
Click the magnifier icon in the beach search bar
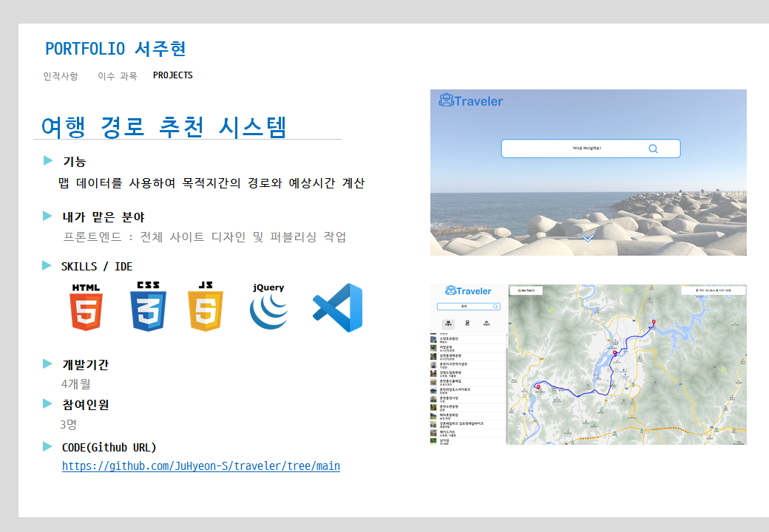pos(653,149)
